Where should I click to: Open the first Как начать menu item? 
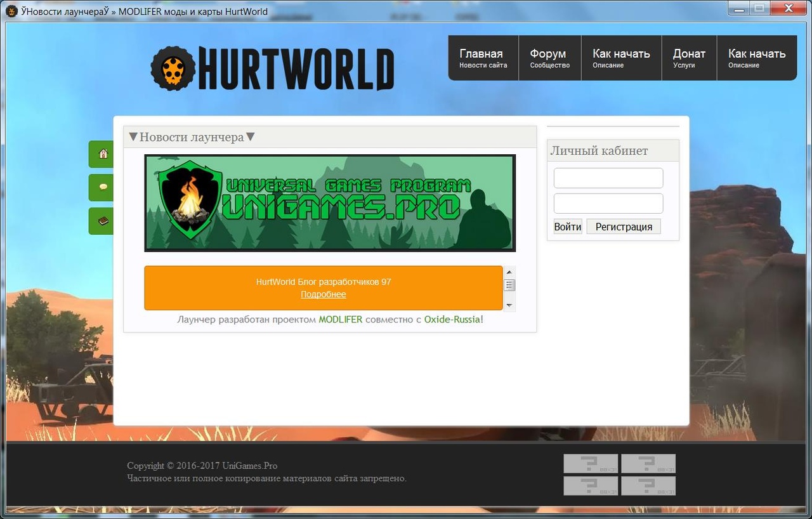pos(621,58)
